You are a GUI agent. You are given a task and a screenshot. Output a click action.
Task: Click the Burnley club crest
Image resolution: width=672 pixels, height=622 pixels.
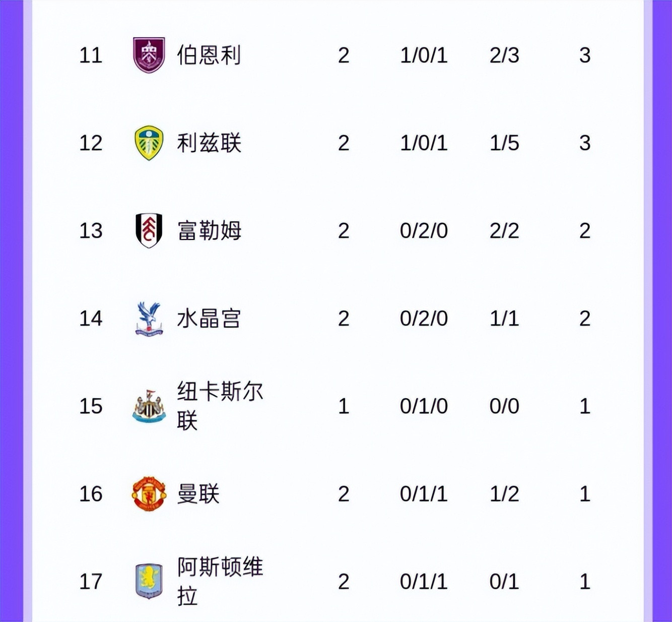149,55
